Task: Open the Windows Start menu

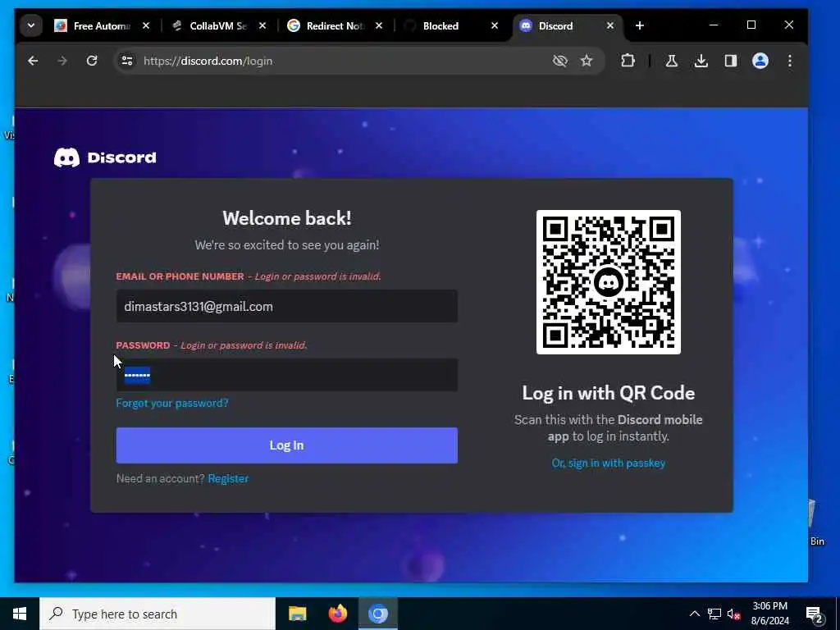Action: click(20, 614)
